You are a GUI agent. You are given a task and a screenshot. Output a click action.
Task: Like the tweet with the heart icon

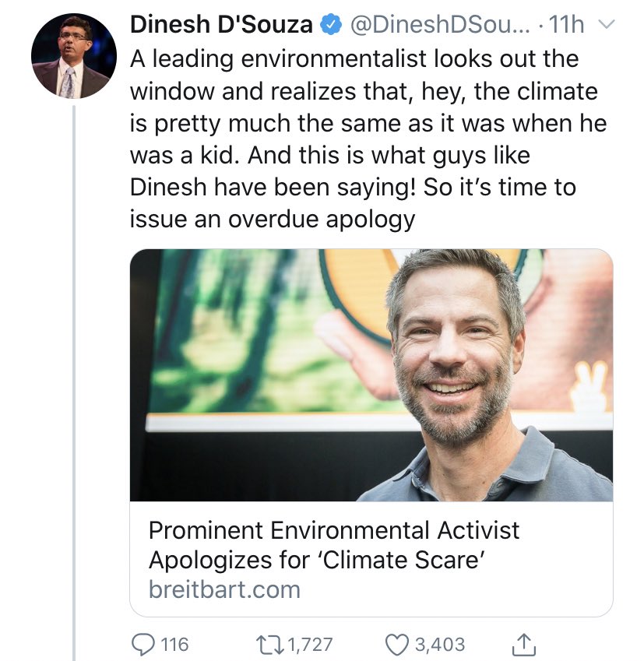(397, 644)
